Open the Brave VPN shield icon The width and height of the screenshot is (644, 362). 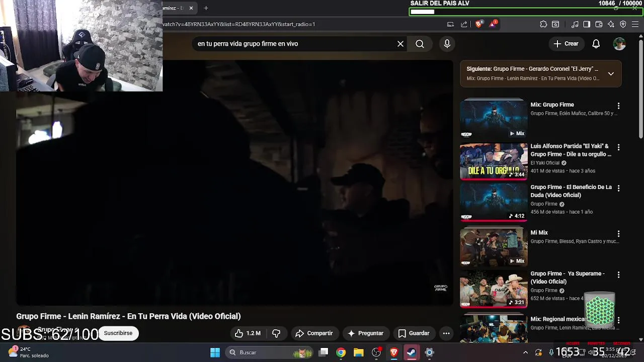(623, 24)
